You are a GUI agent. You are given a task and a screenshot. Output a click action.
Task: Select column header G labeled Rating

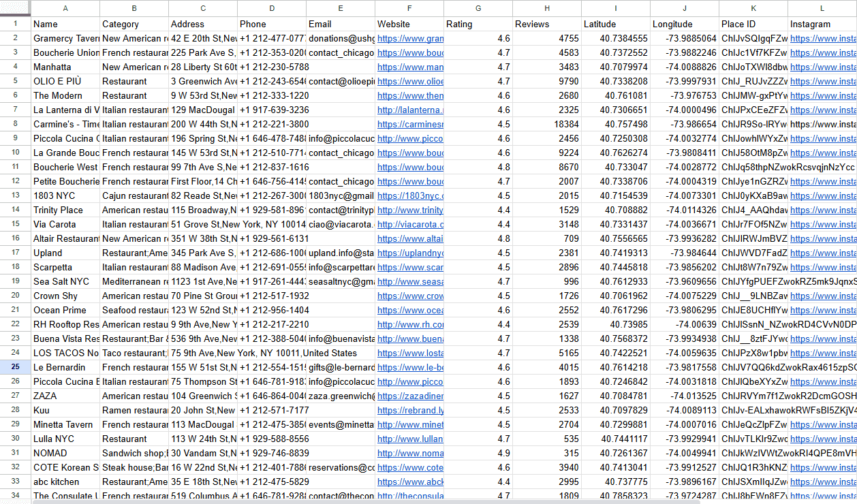click(x=478, y=9)
